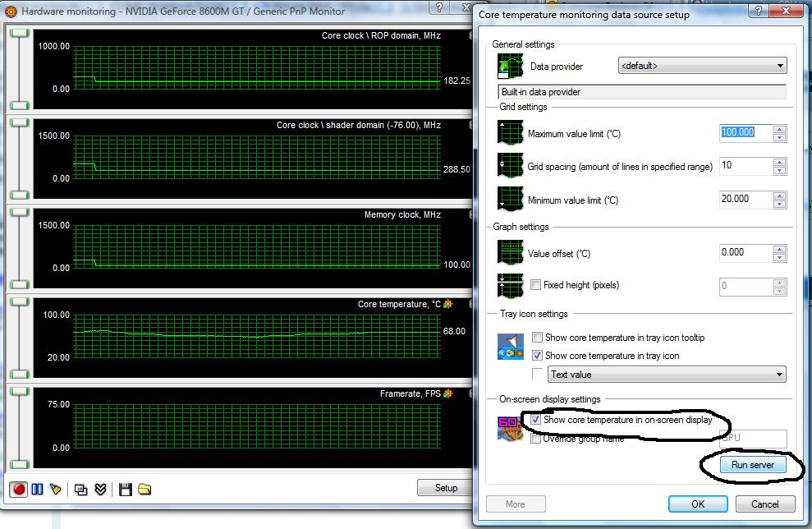Click the double down-chevron icon in monitoring toolbar

click(x=100, y=489)
